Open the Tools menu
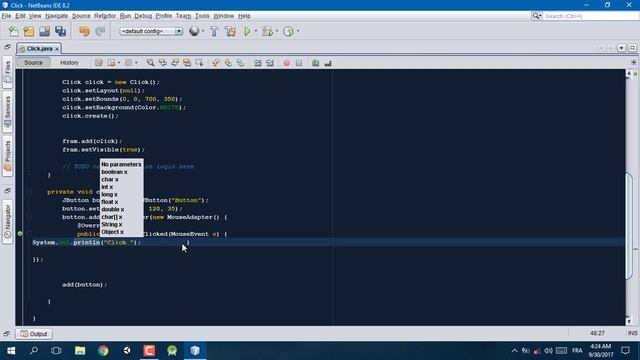The width and height of the screenshot is (640, 360). (x=202, y=16)
